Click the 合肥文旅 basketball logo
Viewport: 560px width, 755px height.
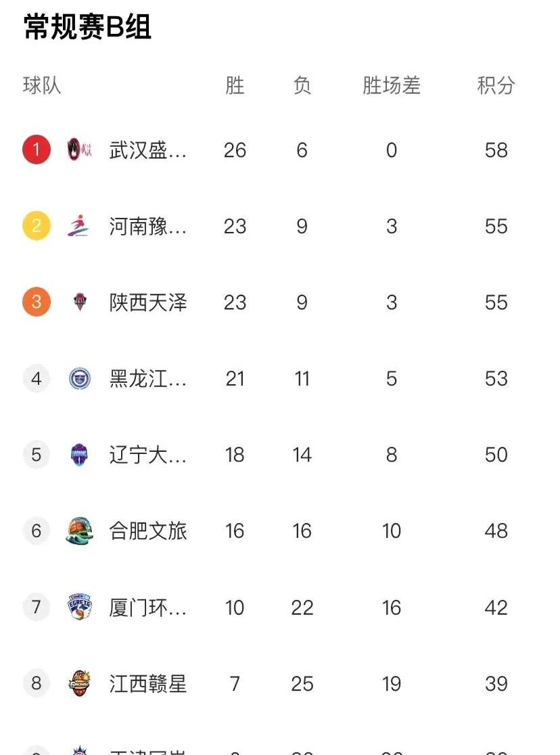point(79,530)
